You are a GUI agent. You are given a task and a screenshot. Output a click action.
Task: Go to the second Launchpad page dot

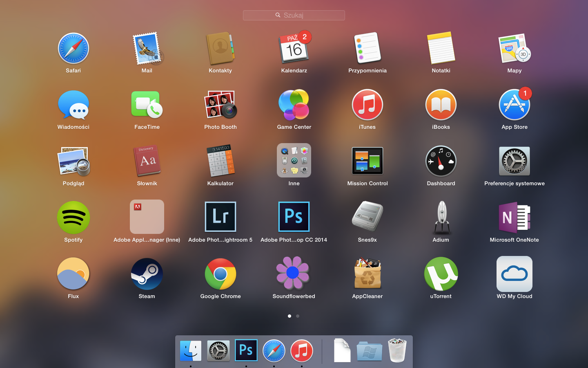[x=298, y=316]
